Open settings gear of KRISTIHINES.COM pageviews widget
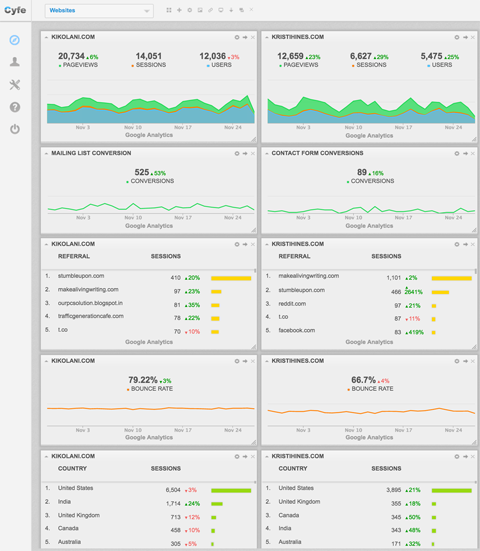Image resolution: width=480 pixels, height=551 pixels. [x=457, y=37]
